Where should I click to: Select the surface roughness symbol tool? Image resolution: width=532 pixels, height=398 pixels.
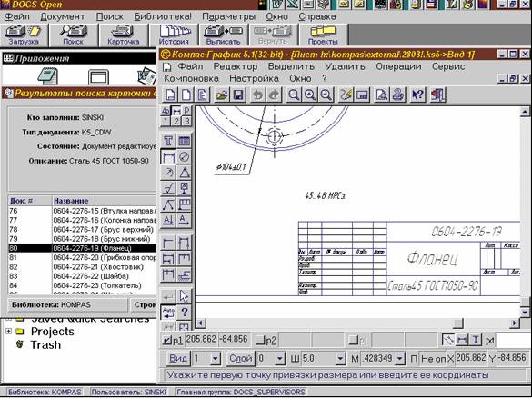coord(168,188)
